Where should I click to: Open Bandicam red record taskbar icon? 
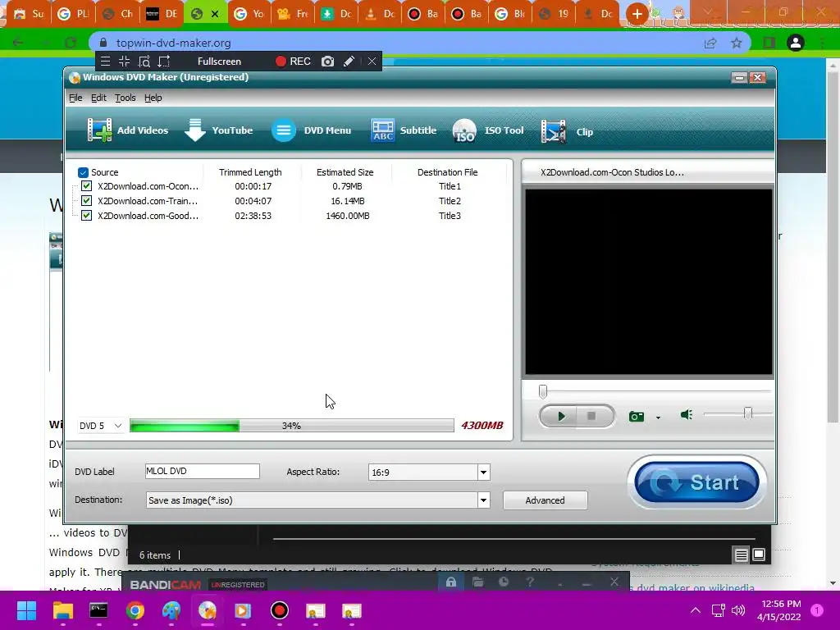(279, 610)
